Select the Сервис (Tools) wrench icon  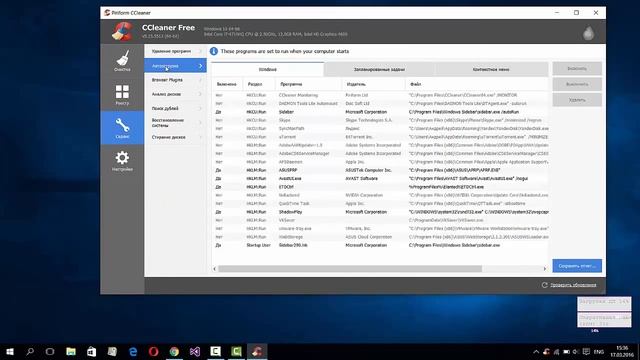(122, 128)
